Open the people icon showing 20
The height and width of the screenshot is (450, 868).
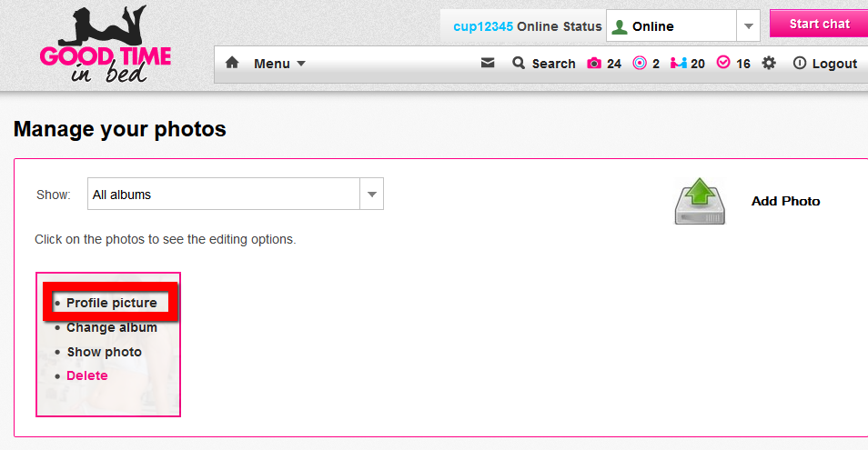coord(678,64)
